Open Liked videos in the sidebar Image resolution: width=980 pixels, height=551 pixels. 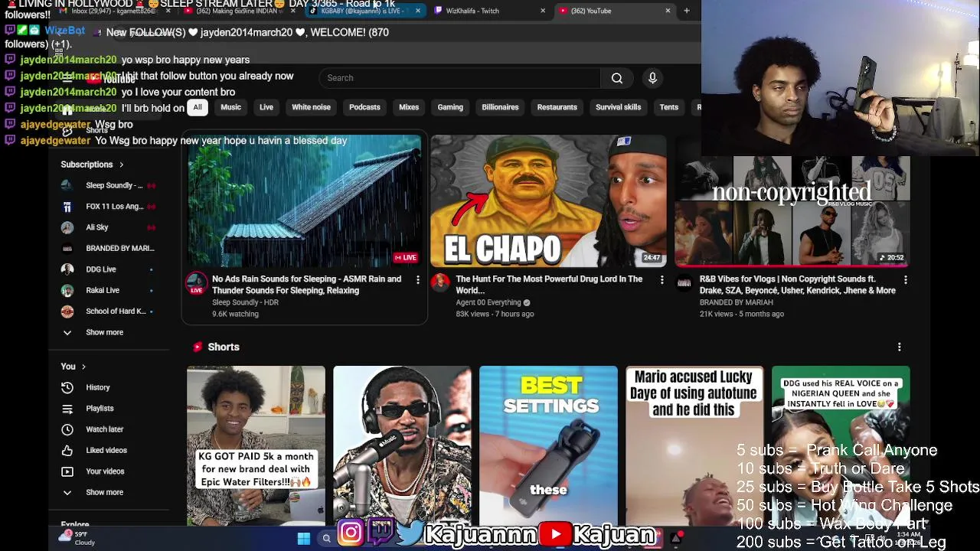coord(107,451)
